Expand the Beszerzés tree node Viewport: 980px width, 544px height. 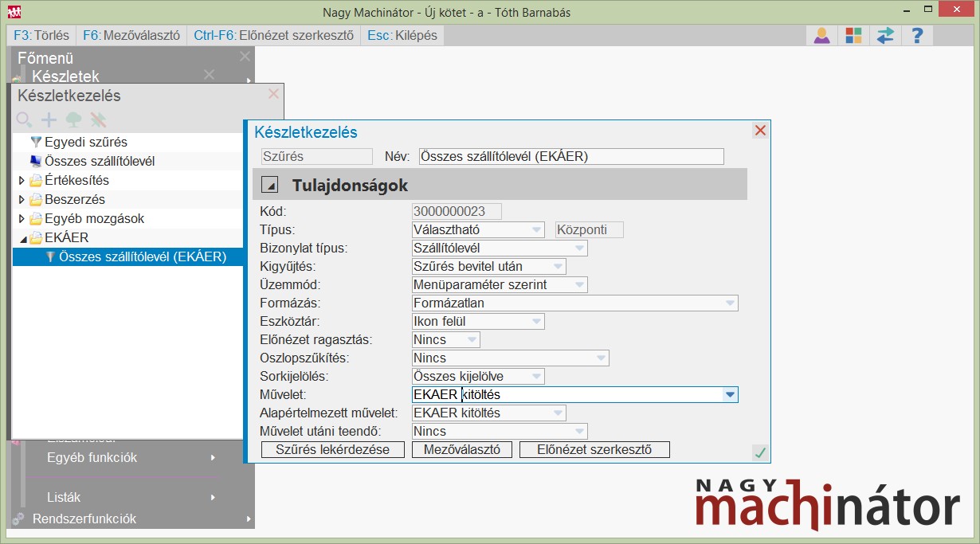pos(22,199)
